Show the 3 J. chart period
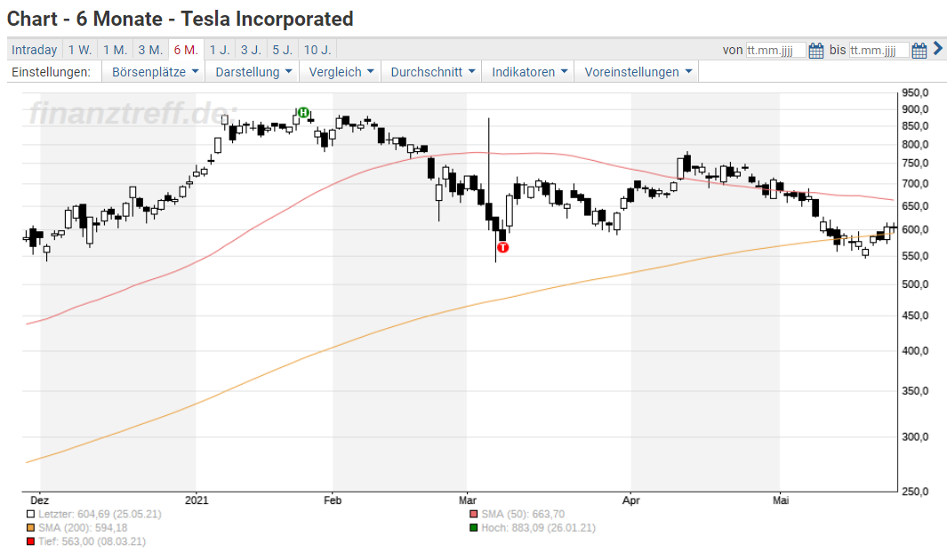This screenshot has height=560, width=947. 252,50
